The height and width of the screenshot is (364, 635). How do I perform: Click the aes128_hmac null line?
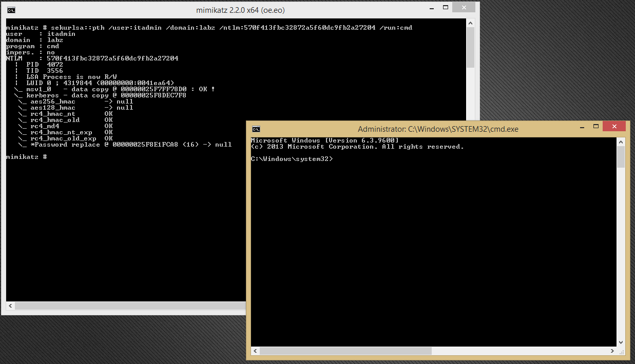click(75, 108)
